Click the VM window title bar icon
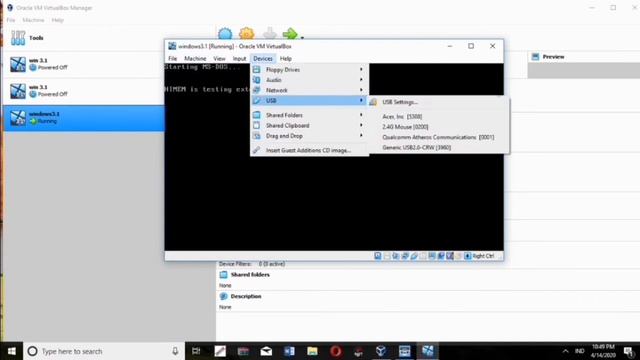 click(172, 46)
